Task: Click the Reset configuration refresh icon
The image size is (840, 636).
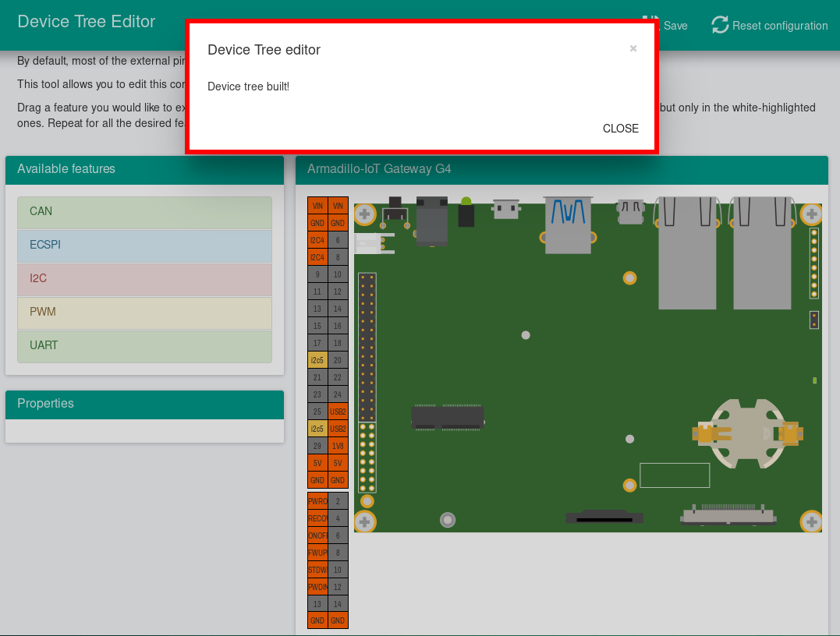Action: [x=720, y=25]
